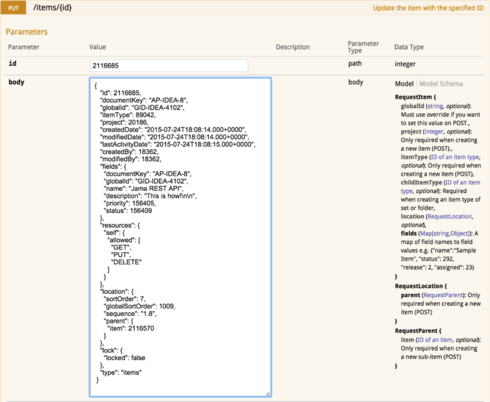Click the "type": "items" line in JSON
The image size is (490, 402).
click(121, 373)
